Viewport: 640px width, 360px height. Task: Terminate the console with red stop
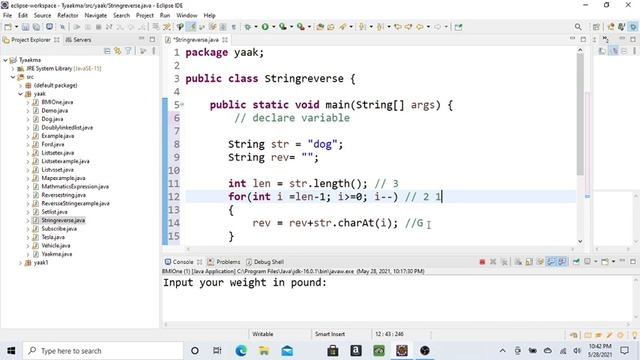482,262
